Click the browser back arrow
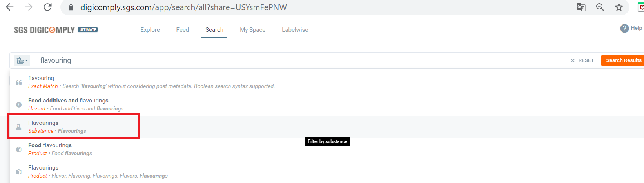 10,7
